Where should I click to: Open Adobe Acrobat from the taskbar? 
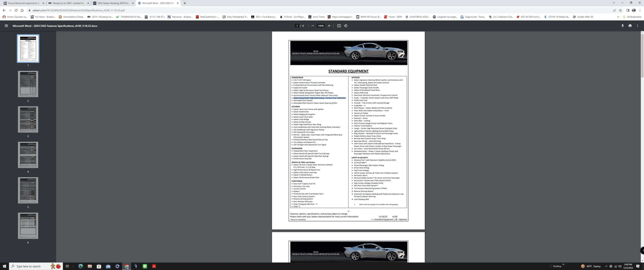pos(154,266)
